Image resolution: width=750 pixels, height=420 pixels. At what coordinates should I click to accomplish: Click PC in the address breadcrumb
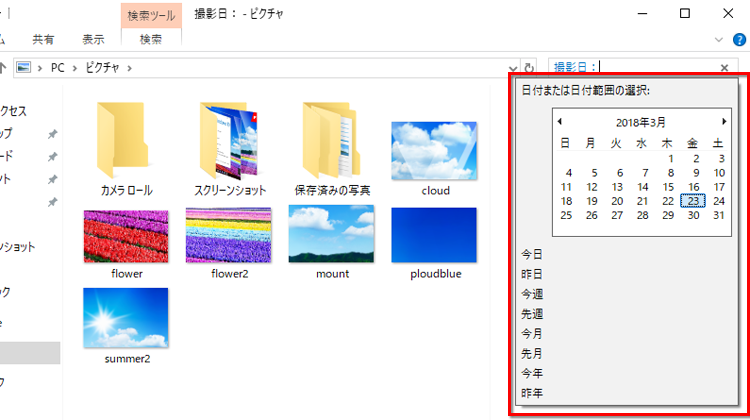[x=57, y=68]
